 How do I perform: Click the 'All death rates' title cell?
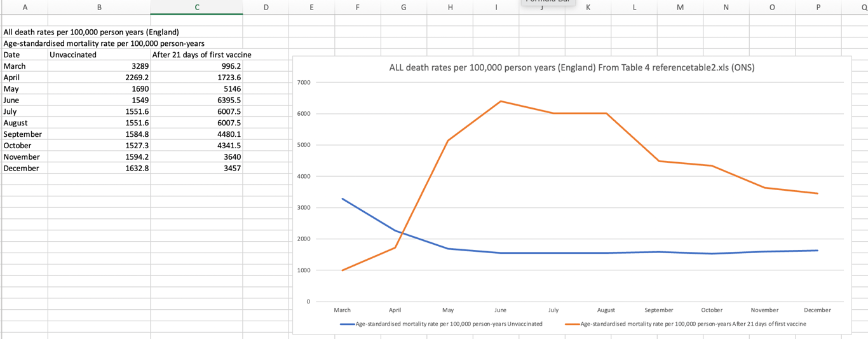[91, 32]
